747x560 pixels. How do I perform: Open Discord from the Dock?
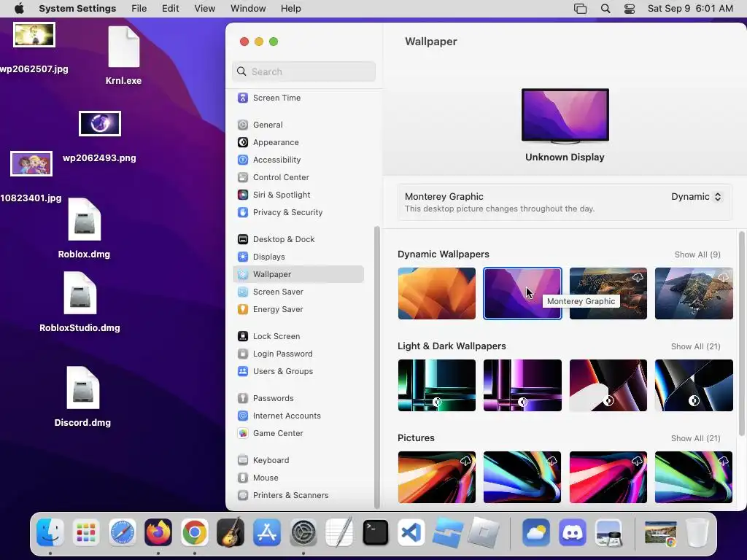point(573,532)
